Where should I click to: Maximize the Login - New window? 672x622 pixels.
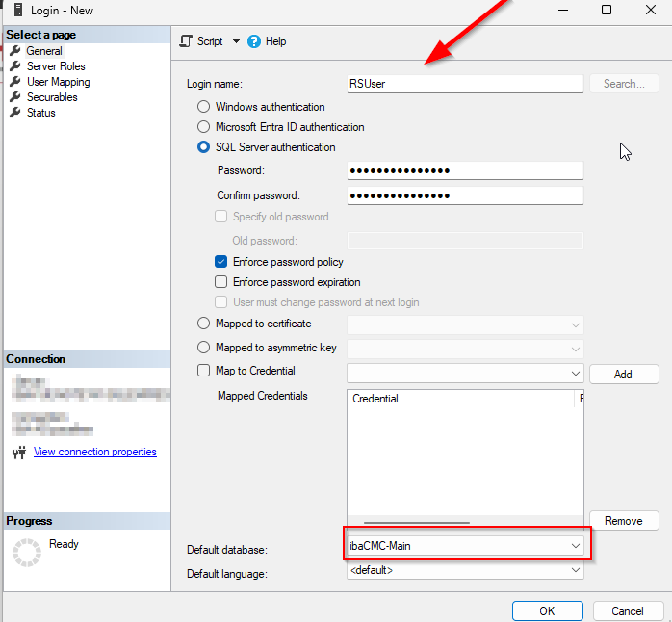[x=607, y=10]
